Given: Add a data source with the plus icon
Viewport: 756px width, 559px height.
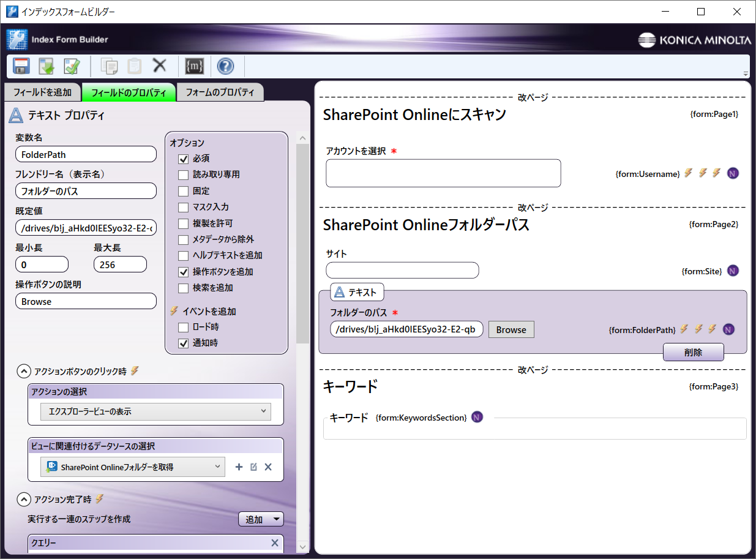Looking at the screenshot, I should click(x=239, y=467).
